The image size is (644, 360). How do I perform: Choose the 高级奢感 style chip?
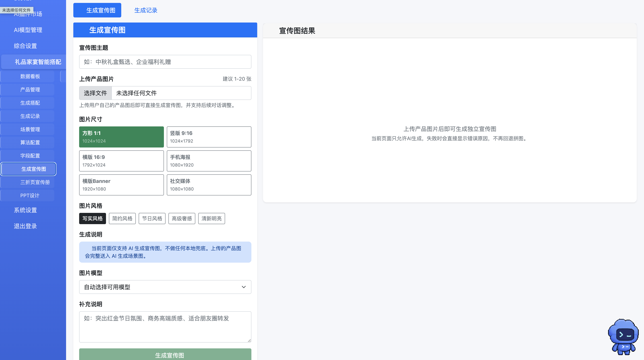[x=182, y=218]
